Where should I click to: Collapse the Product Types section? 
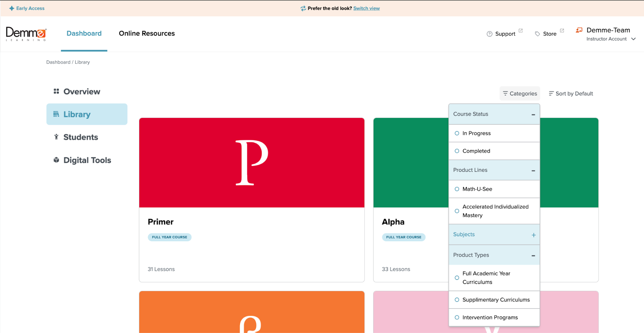[x=533, y=256]
